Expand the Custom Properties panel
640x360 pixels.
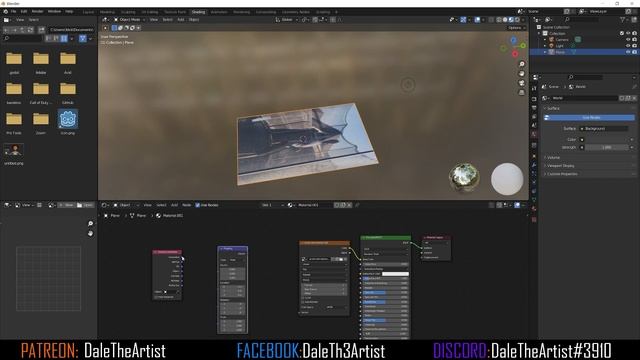(562, 174)
